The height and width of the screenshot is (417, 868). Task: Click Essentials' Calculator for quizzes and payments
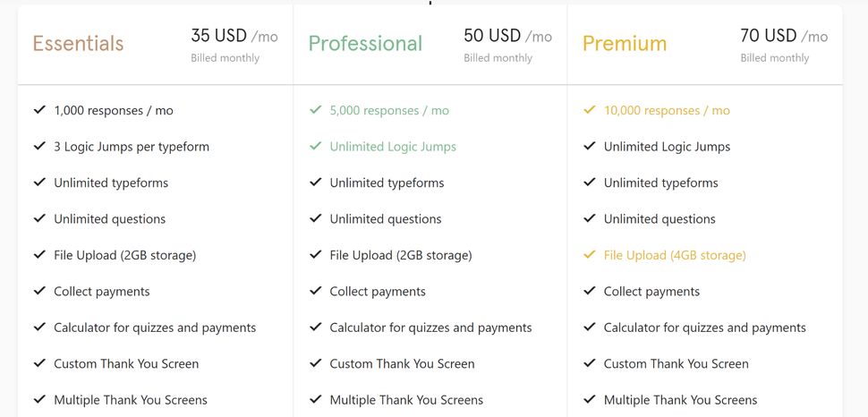[155, 328]
